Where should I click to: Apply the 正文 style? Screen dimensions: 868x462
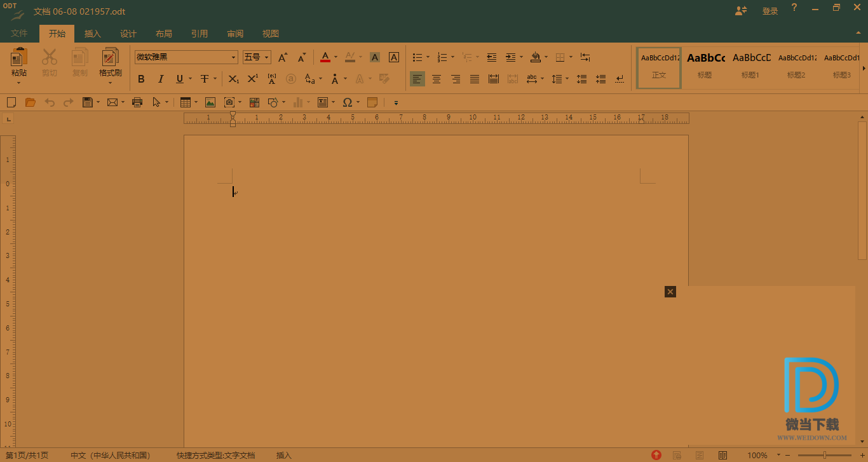tap(659, 67)
